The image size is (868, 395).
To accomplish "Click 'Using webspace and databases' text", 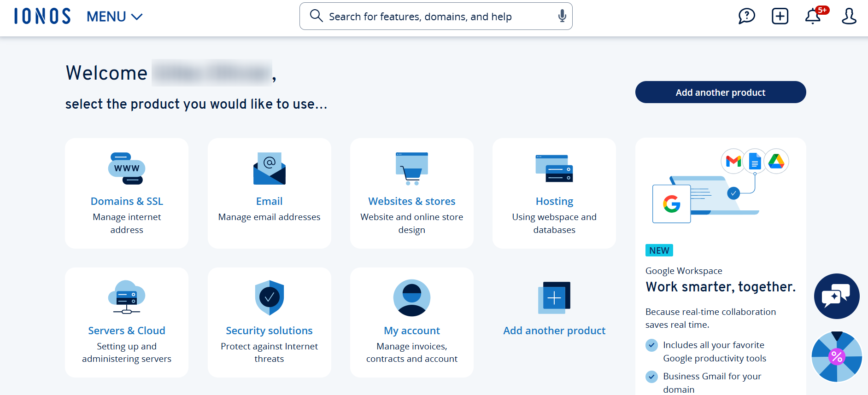I will pos(554,223).
